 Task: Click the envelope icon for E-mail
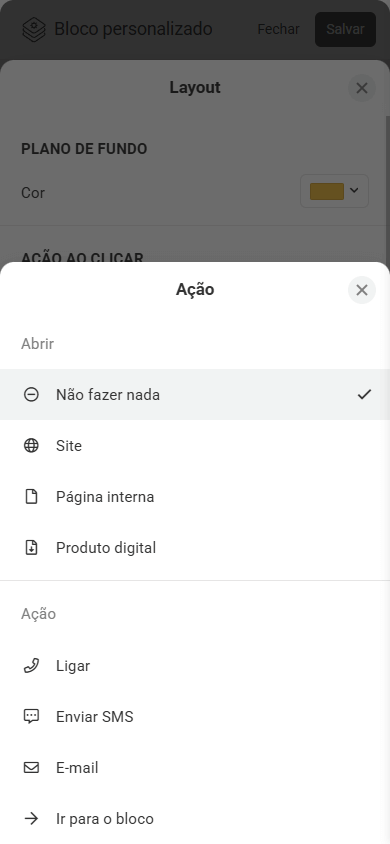pos(31,768)
